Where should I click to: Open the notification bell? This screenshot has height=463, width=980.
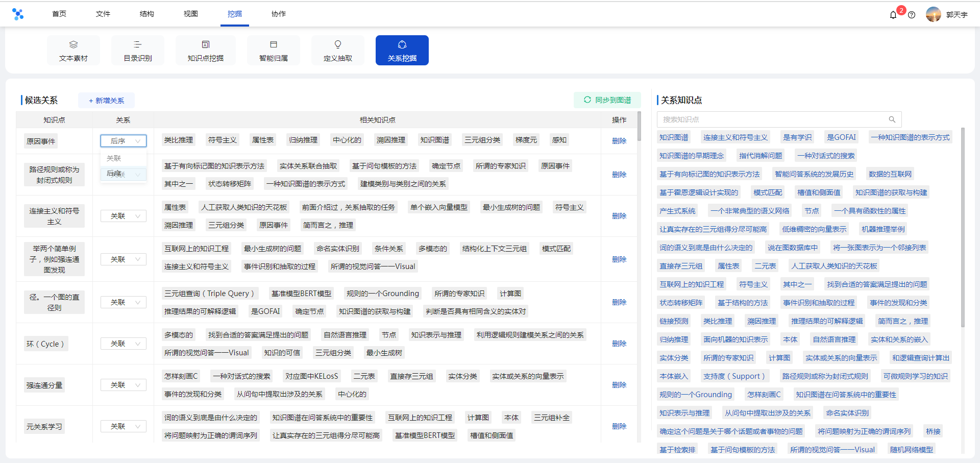[893, 15]
